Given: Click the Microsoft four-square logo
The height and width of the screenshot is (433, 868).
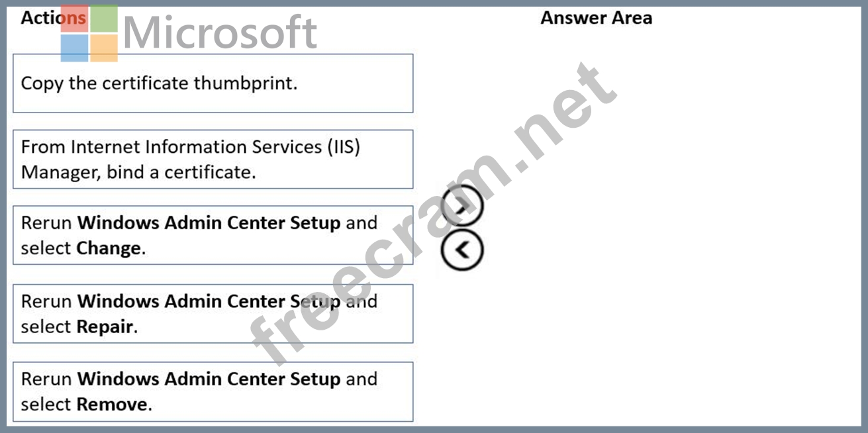Looking at the screenshot, I should tap(89, 34).
